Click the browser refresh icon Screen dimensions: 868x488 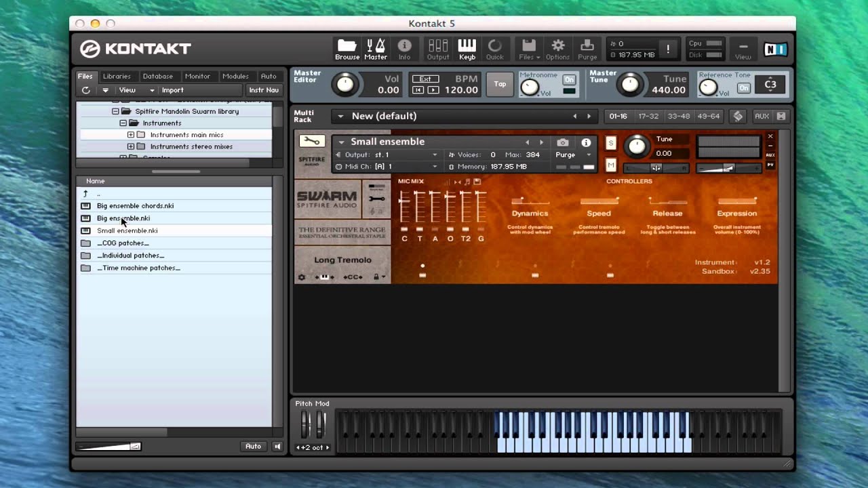[x=85, y=90]
